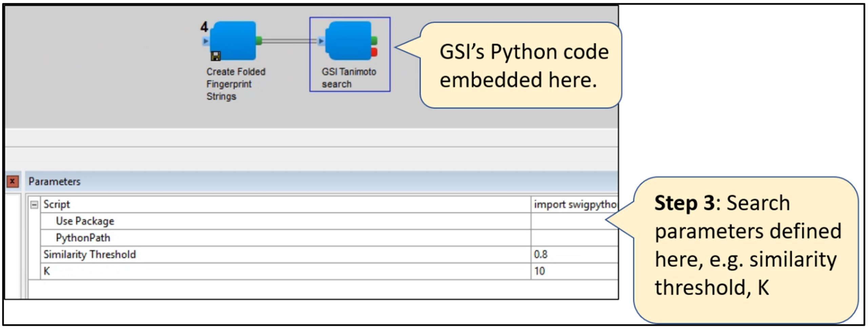Select the GSI Tanimoto search node
This screenshot has width=868, height=329.
click(x=349, y=41)
